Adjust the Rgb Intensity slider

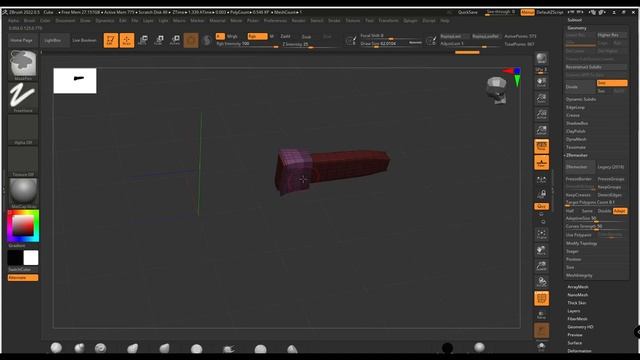point(247,44)
